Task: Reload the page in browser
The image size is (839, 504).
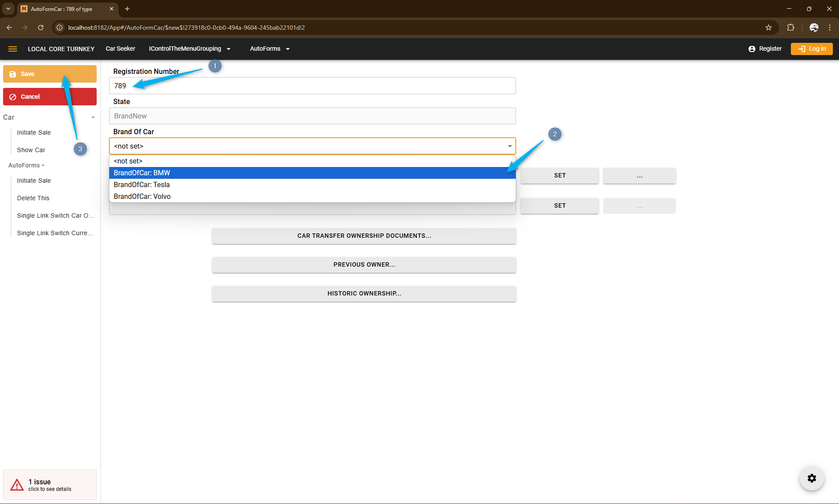Action: pyautogui.click(x=41, y=28)
